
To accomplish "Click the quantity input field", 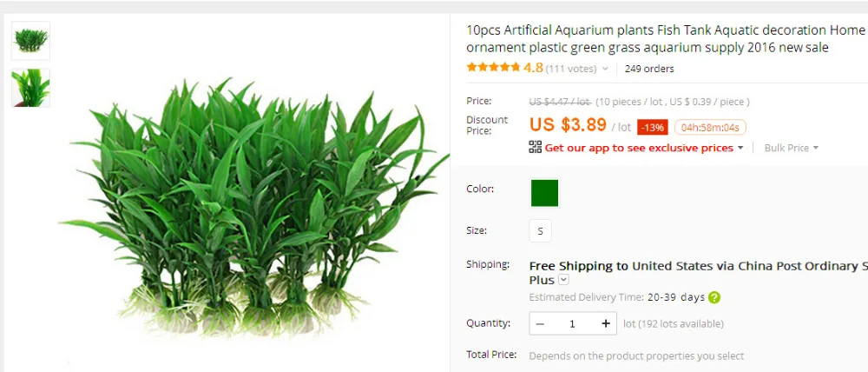I will tap(572, 324).
